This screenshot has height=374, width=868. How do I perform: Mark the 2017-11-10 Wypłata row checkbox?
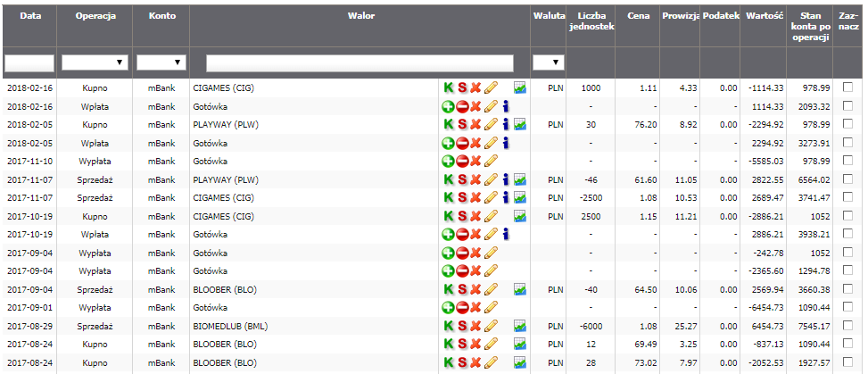tap(847, 160)
